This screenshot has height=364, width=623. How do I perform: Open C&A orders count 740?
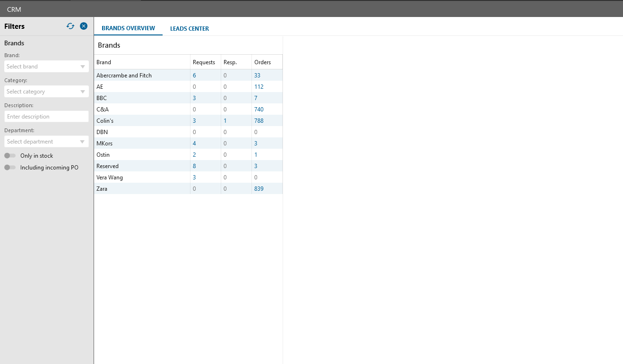259,110
